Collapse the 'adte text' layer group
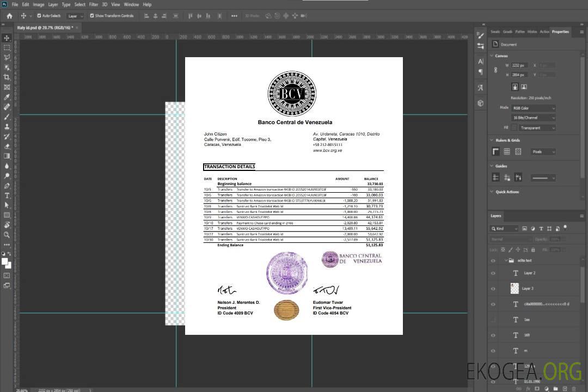Image resolution: width=588 pixels, height=392 pixels. pyautogui.click(x=505, y=260)
